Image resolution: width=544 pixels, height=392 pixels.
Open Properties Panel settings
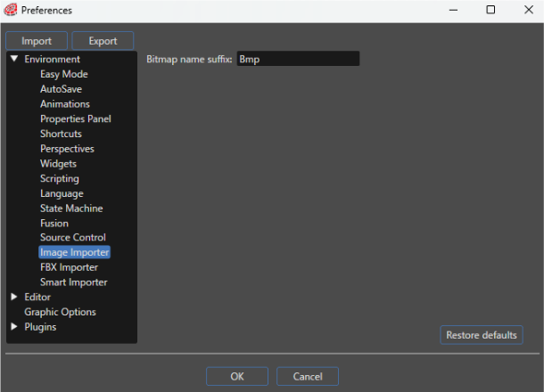pyautogui.click(x=76, y=118)
